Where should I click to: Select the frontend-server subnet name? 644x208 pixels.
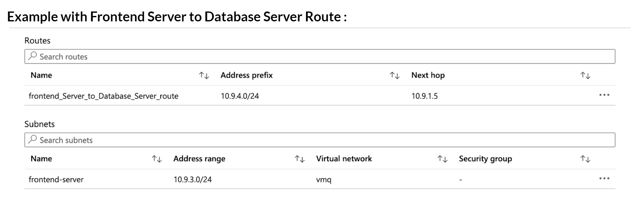point(56,179)
